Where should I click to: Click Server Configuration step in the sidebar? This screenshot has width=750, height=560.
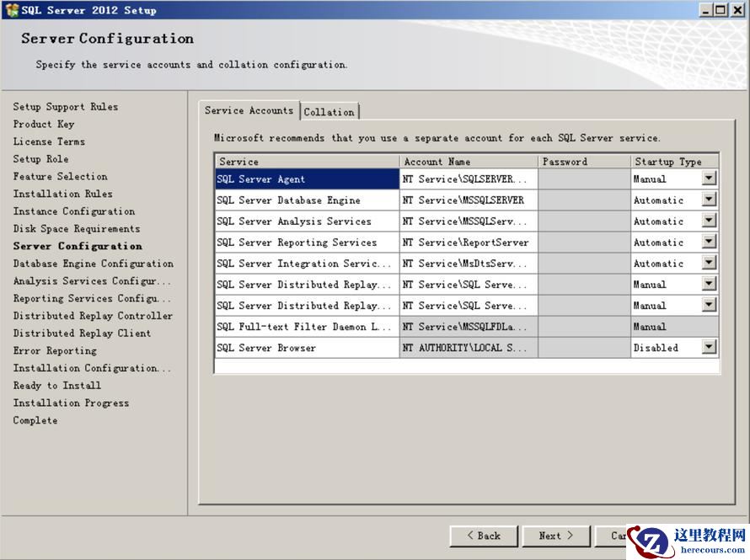78,246
